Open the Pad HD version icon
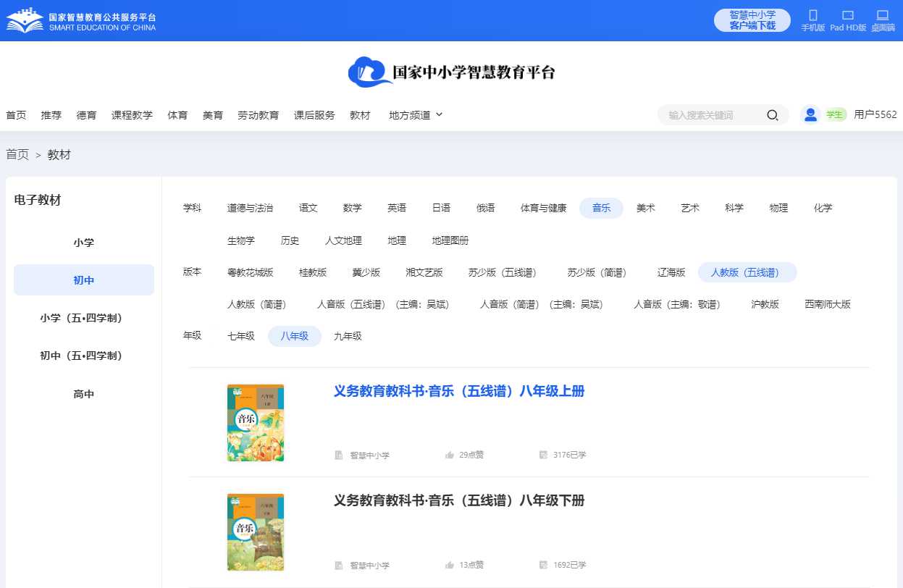This screenshot has height=588, width=903. [848, 15]
